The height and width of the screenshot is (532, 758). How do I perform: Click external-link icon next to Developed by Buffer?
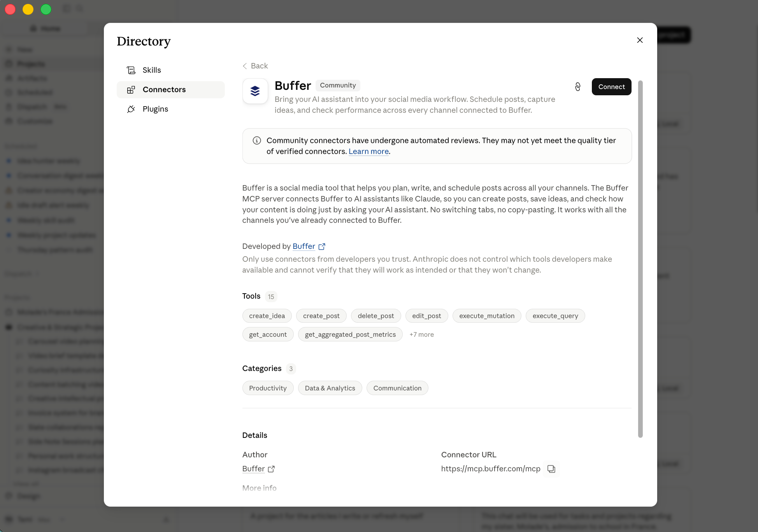(x=322, y=247)
